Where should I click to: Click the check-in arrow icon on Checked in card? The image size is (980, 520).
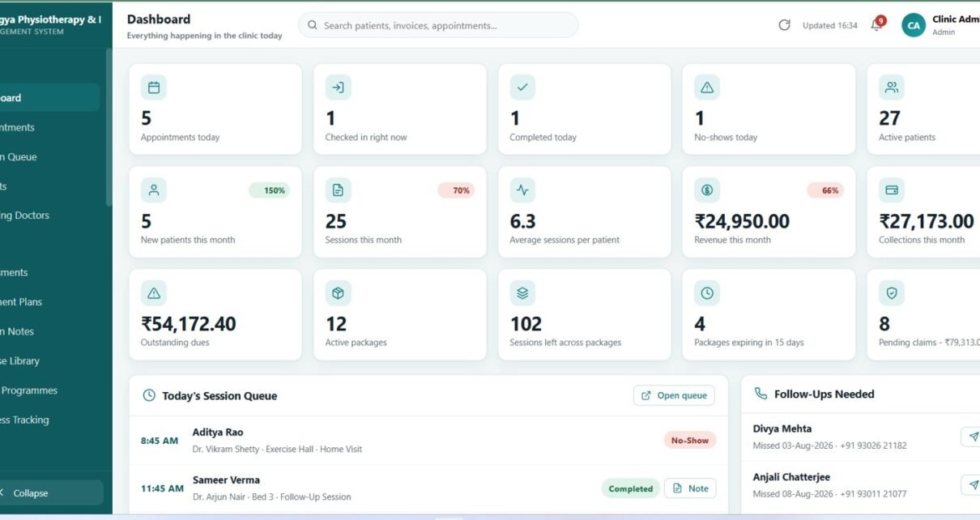click(338, 87)
